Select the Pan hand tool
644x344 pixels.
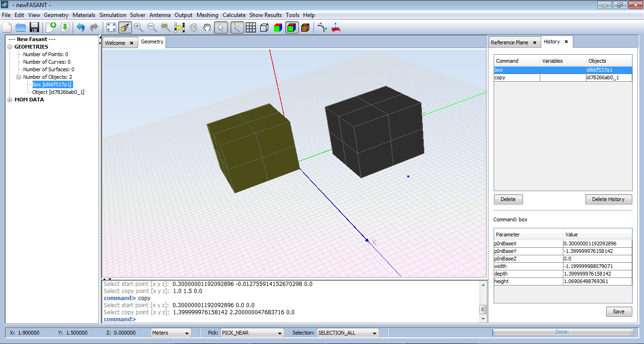[207, 27]
